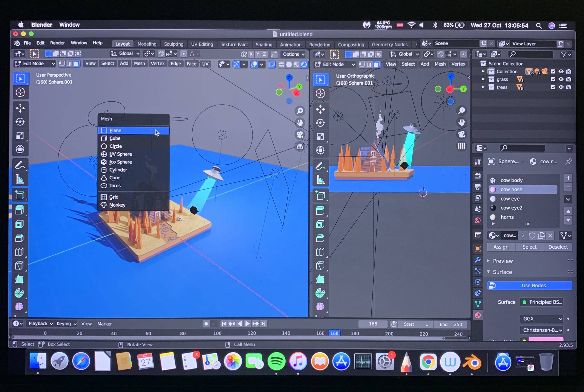Hide the grass collection in viewport
The width and height of the screenshot is (584, 392).
pos(561,79)
